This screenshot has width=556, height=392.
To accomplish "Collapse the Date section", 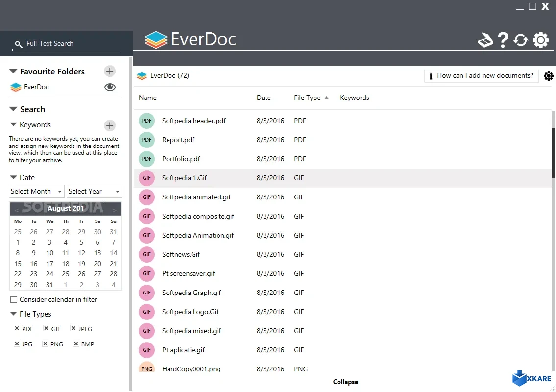I will point(14,177).
